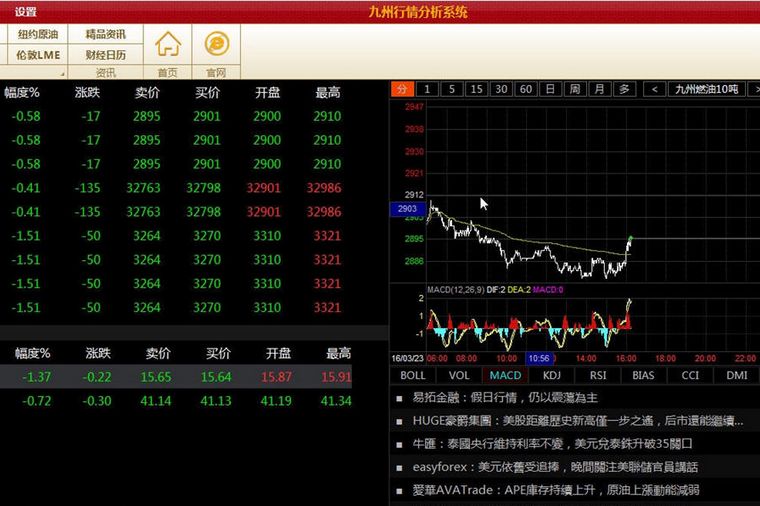Image resolution: width=760 pixels, height=506 pixels.
Task: Select the 分 time-share chart mode
Action: [400, 89]
